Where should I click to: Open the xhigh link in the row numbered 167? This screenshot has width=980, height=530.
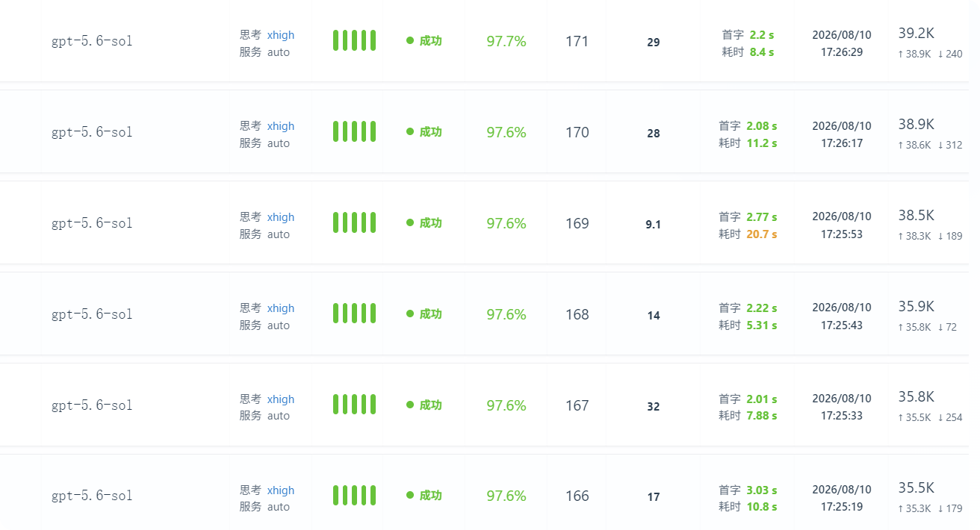pos(281,399)
